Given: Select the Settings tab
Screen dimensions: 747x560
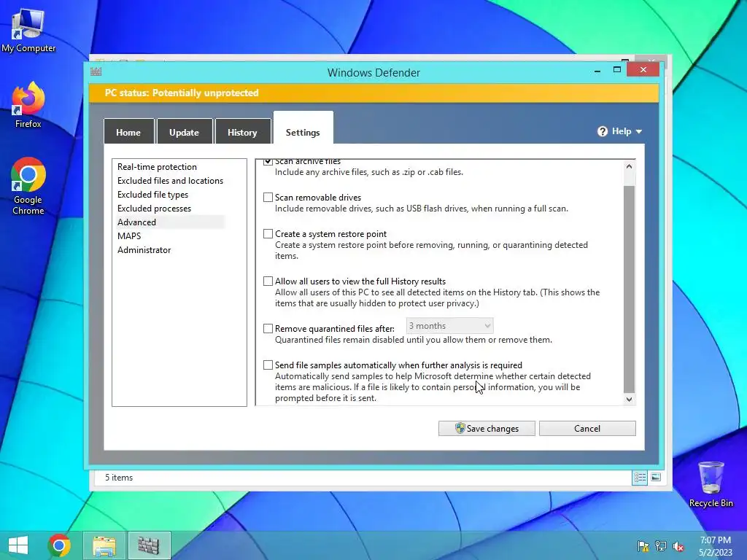Looking at the screenshot, I should point(303,128).
